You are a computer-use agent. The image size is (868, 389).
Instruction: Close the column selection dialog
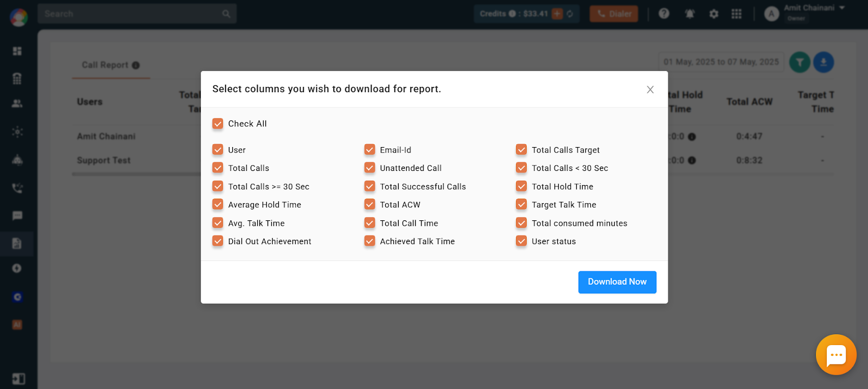[650, 90]
